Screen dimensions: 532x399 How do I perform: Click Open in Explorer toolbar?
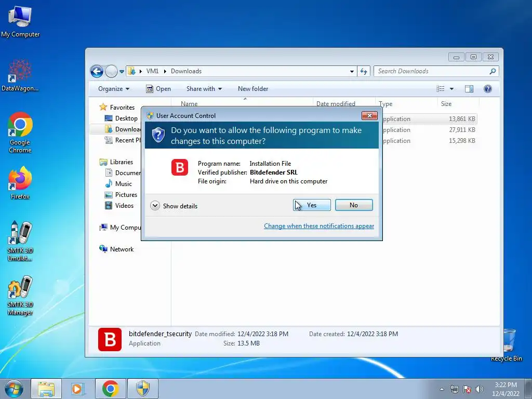pos(158,89)
